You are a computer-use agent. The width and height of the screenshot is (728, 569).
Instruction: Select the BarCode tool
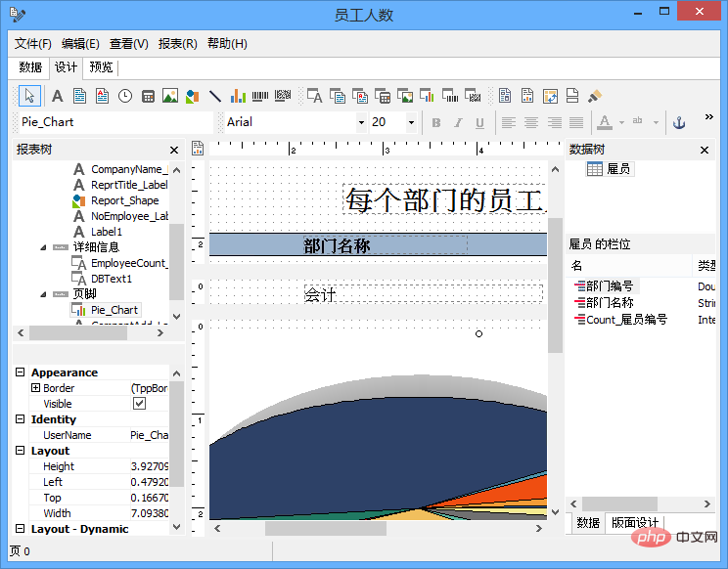(260, 96)
